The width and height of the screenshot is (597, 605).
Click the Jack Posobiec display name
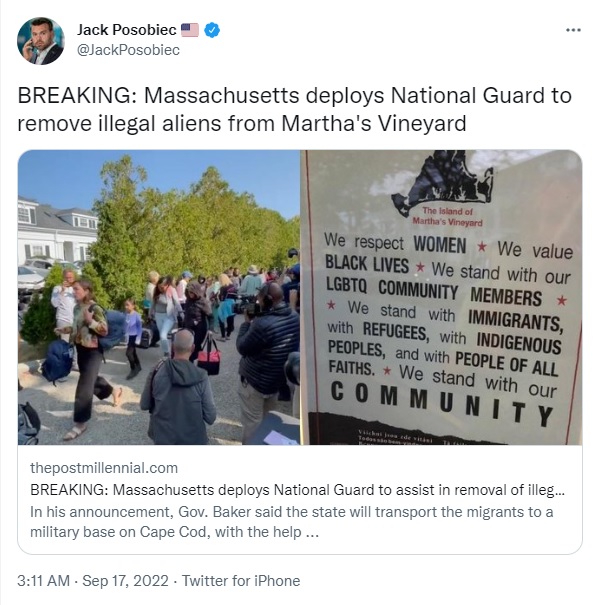(127, 30)
